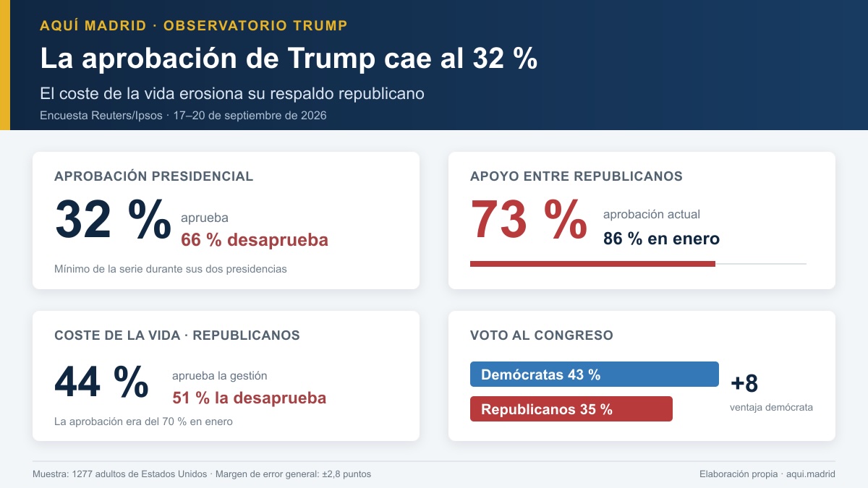Click the red Republican support progress bar

pyautogui.click(x=592, y=264)
